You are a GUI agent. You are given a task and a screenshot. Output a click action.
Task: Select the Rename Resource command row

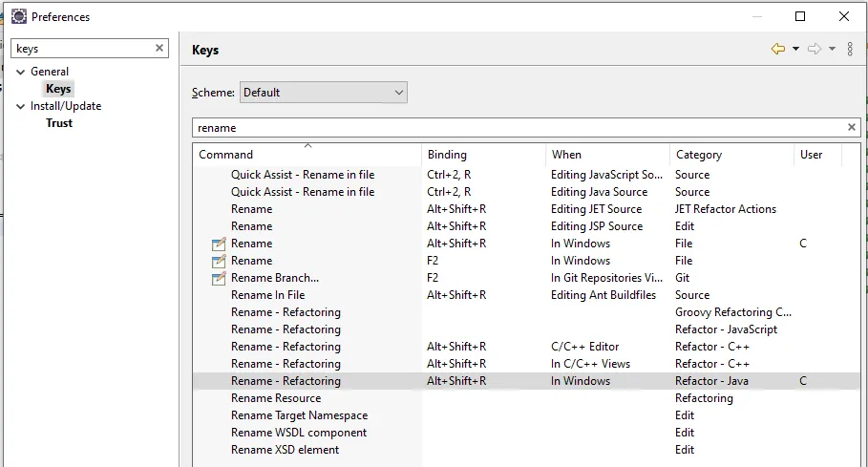click(x=276, y=398)
